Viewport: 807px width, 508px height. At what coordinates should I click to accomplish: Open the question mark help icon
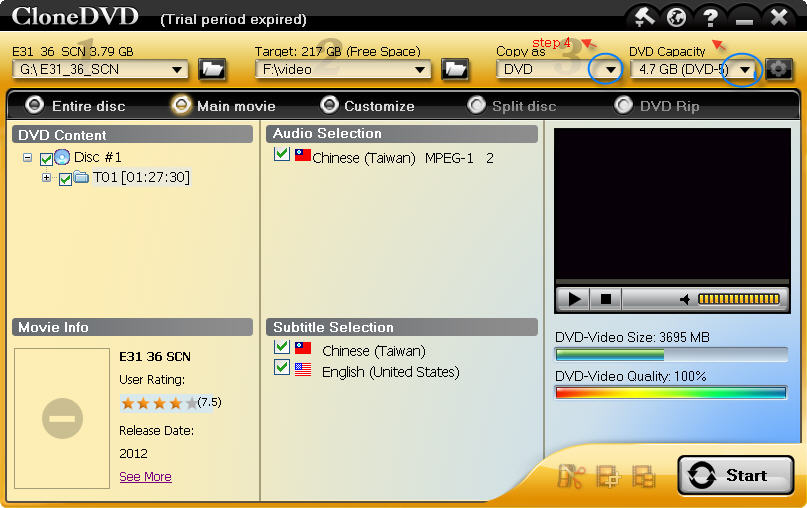point(710,17)
